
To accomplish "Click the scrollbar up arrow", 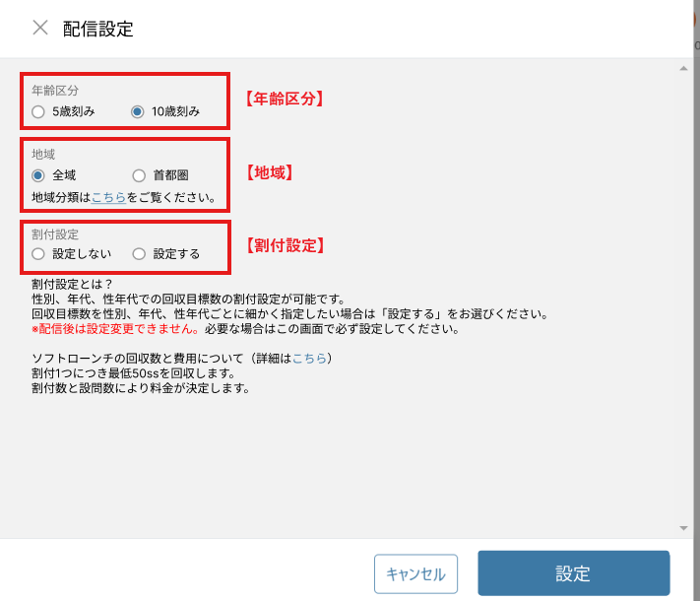I will click(x=683, y=69).
